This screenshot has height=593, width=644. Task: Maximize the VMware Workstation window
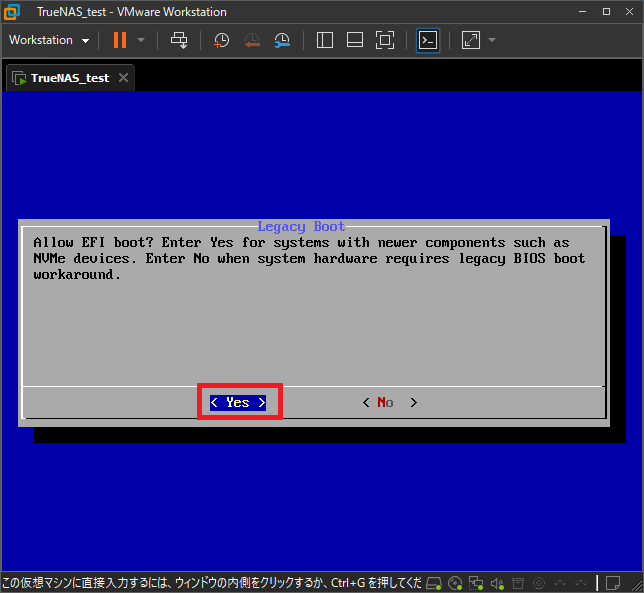tap(606, 11)
